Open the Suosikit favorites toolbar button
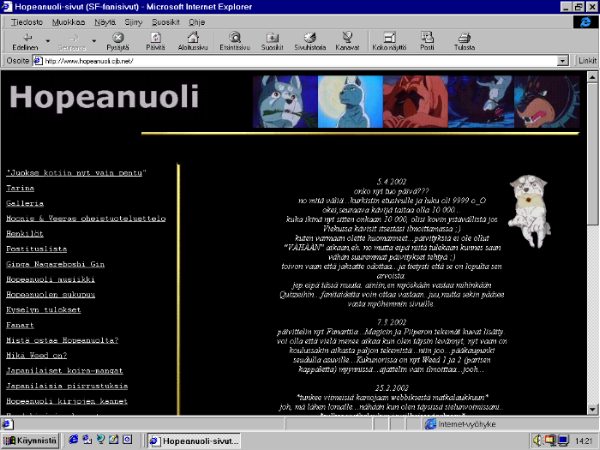 (272, 40)
